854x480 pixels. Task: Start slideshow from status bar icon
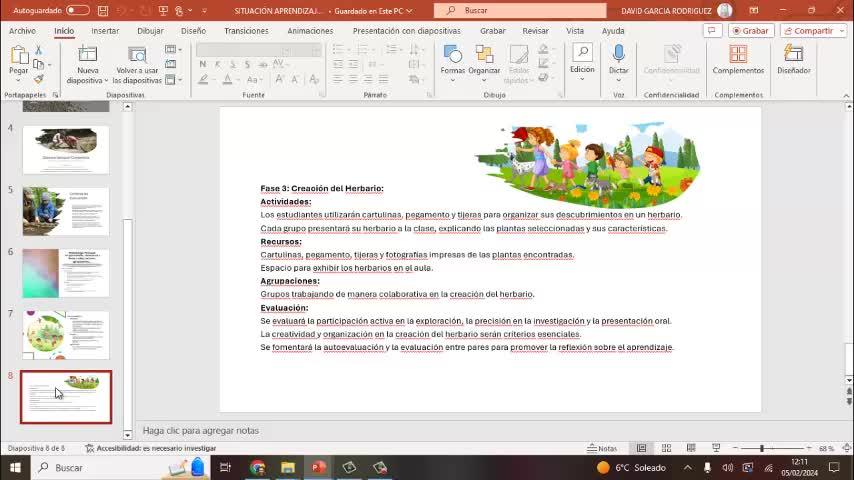click(x=716, y=448)
